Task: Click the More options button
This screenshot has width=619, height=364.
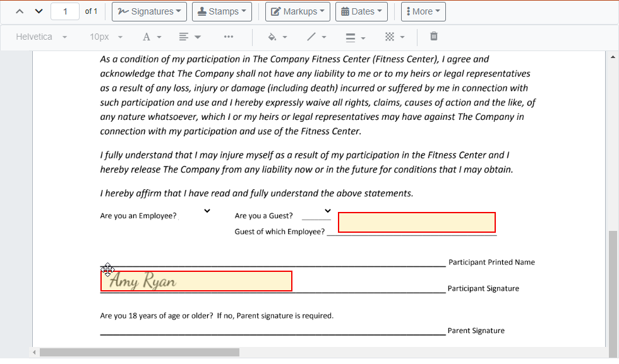Action: point(423,11)
